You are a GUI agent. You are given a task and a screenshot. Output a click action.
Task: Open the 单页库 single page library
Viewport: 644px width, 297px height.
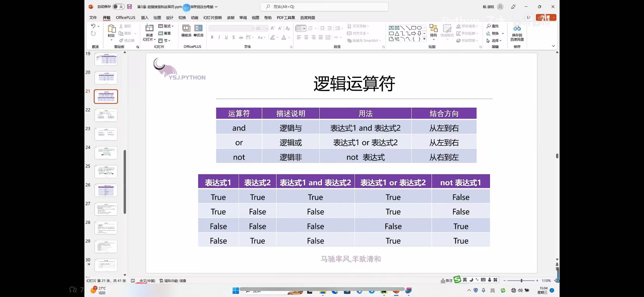click(x=199, y=28)
